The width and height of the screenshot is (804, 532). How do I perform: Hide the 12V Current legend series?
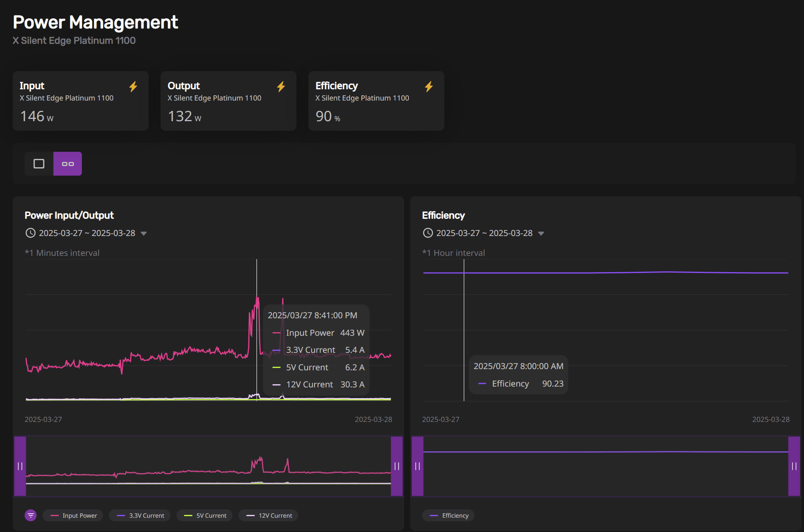[269, 515]
